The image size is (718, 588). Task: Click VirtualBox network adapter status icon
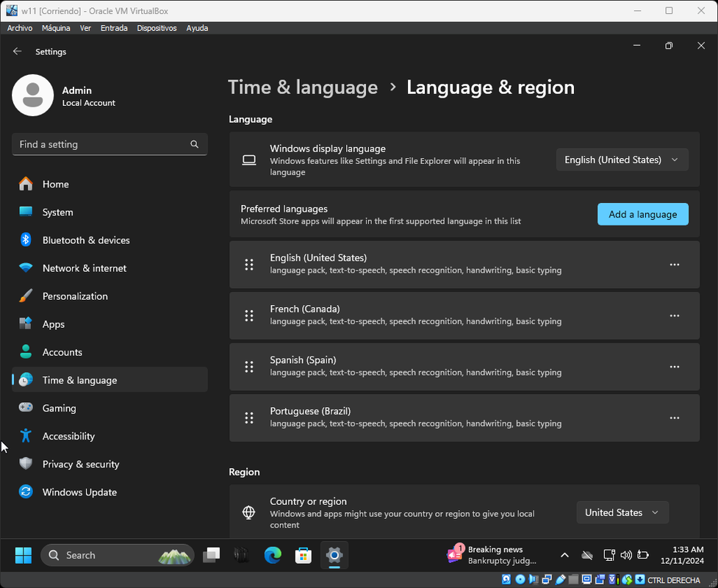547,579
